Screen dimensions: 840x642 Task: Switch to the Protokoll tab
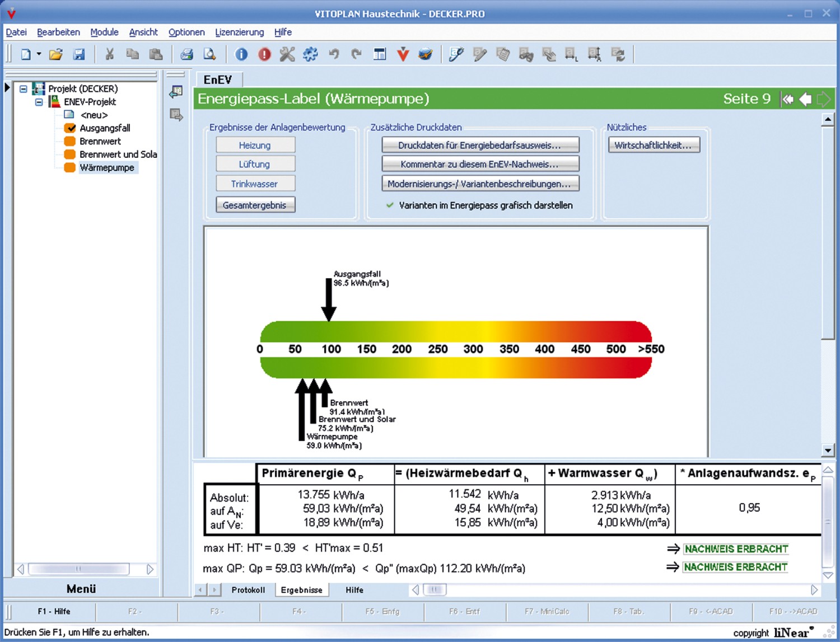coord(248,590)
